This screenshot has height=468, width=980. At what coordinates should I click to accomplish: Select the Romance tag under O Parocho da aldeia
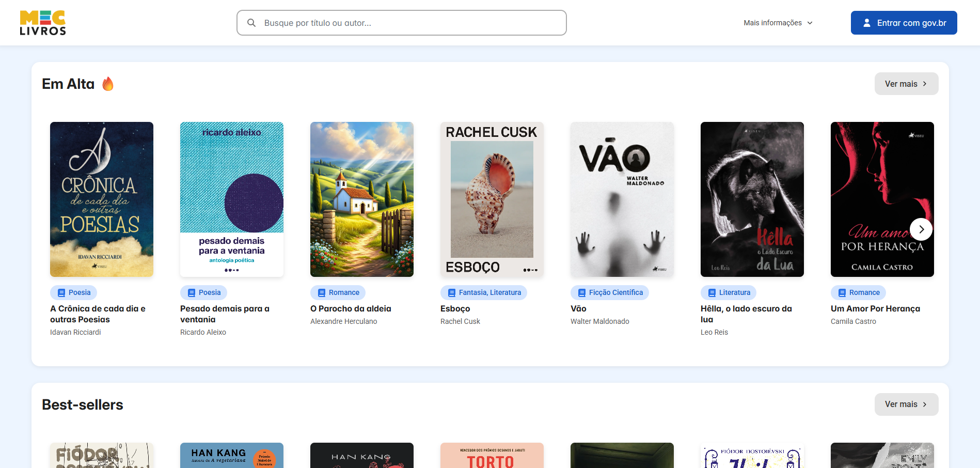tap(338, 292)
